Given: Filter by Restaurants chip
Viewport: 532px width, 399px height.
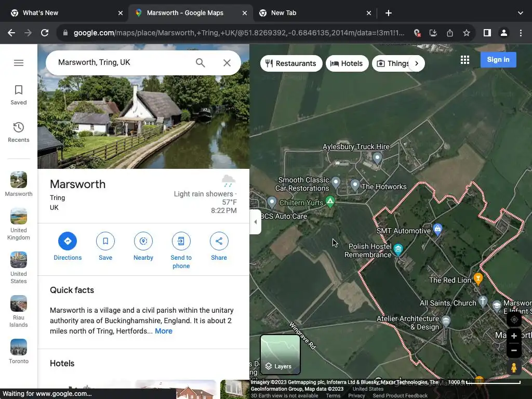Looking at the screenshot, I should [x=291, y=63].
